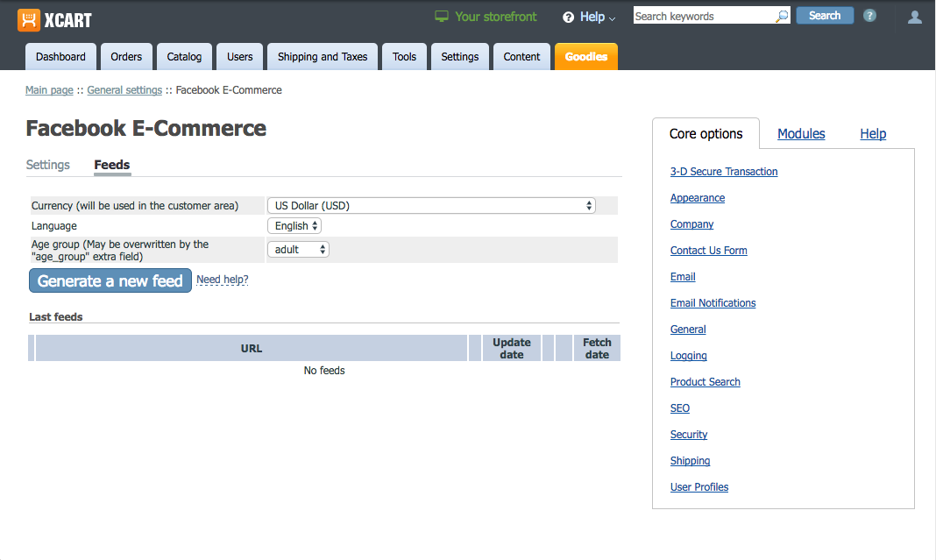Go to Main page breadcrumb link

coord(50,90)
